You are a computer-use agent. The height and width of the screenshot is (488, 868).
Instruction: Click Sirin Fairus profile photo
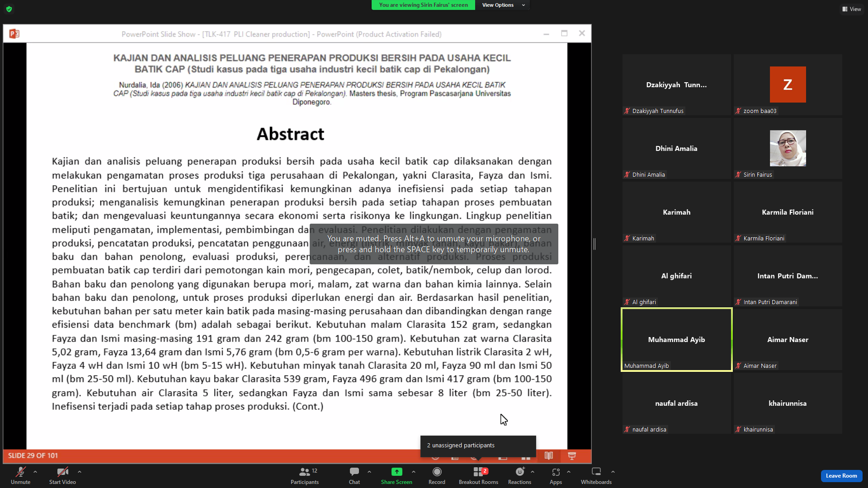point(788,148)
